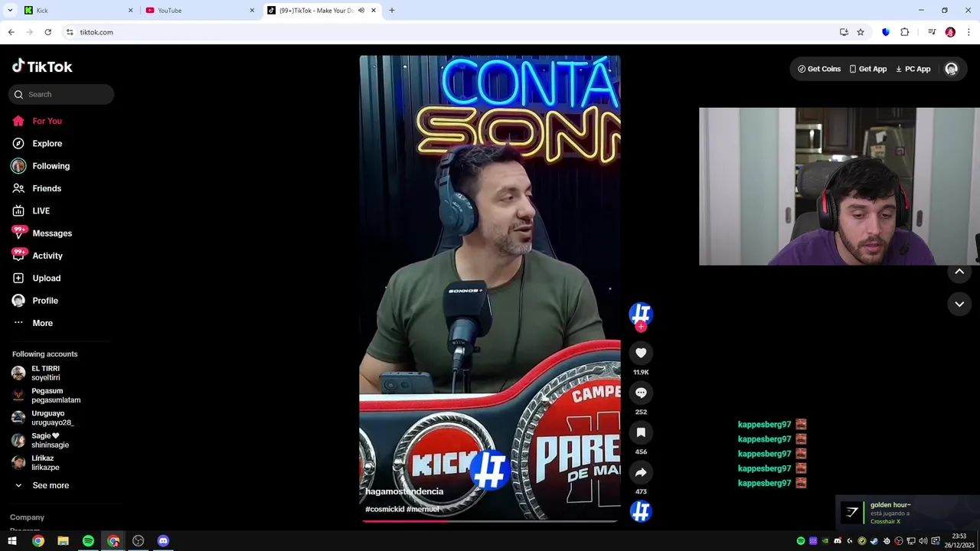The width and height of the screenshot is (980, 551).
Task: Follow the creator via the red plus badge
Action: 641,327
